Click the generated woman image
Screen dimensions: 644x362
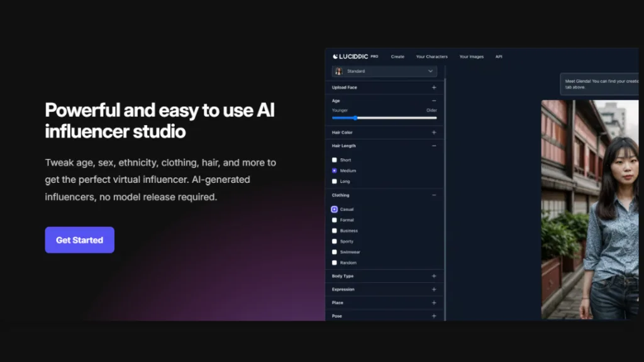590,209
